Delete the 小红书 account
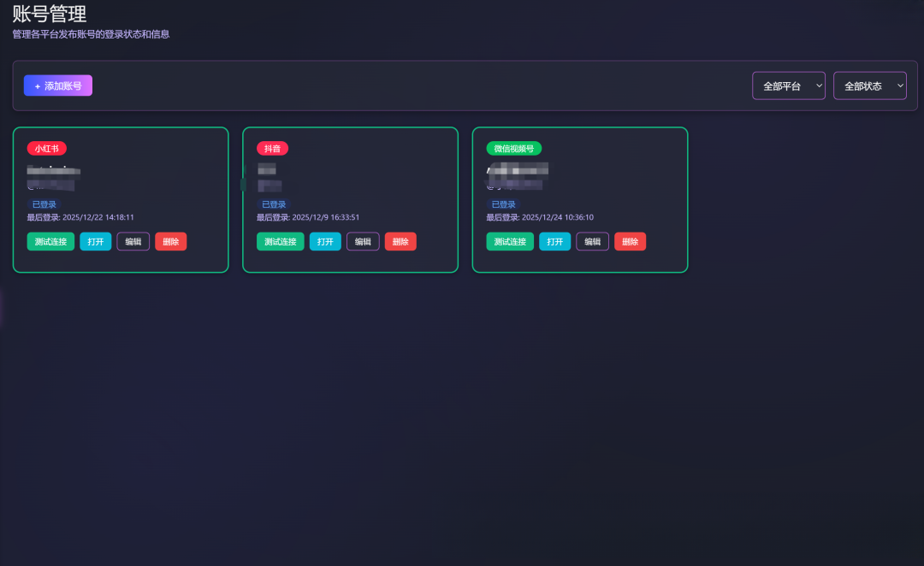This screenshot has height=566, width=924. pyautogui.click(x=171, y=242)
